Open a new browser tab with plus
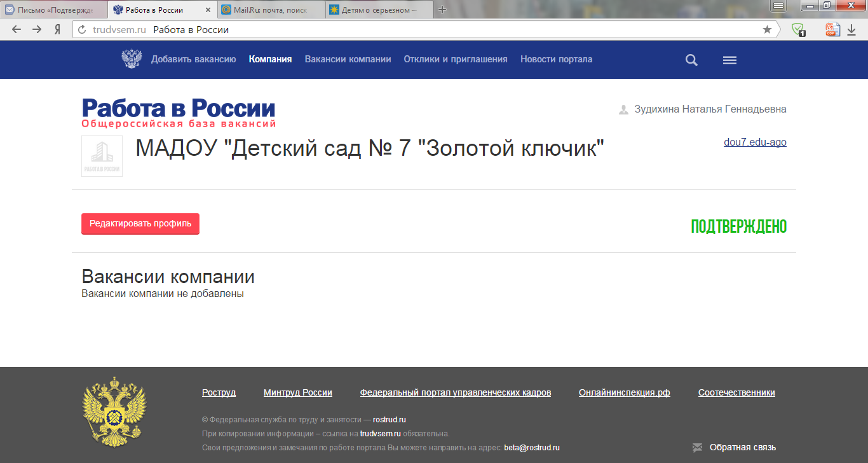The height and width of the screenshot is (463, 868). (443, 10)
